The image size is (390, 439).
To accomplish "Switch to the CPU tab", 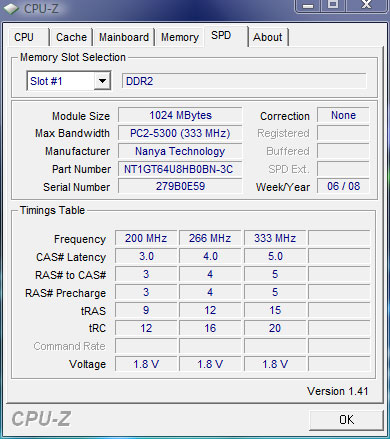I will (x=28, y=37).
